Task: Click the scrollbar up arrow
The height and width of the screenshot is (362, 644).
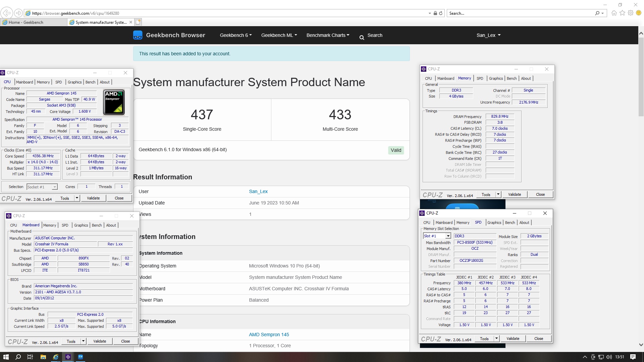Action: point(641,34)
